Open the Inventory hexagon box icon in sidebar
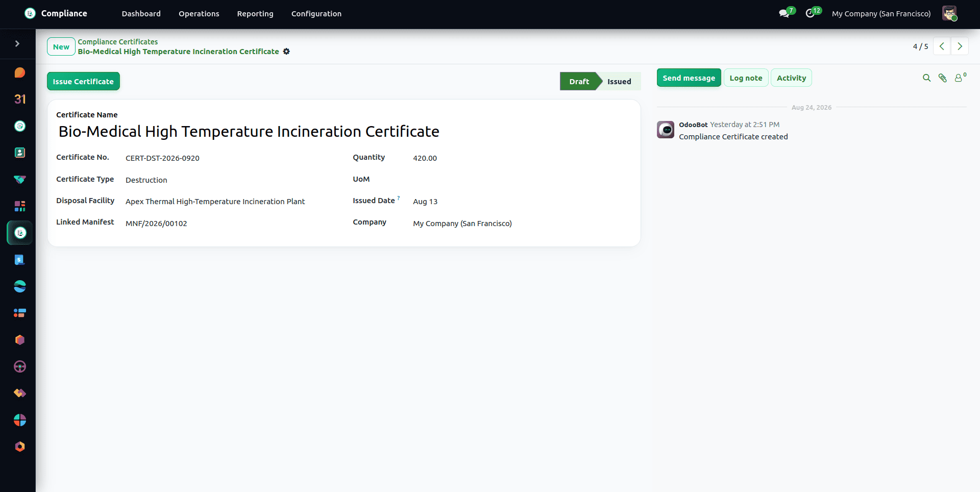This screenshot has width=980, height=492. (20, 340)
